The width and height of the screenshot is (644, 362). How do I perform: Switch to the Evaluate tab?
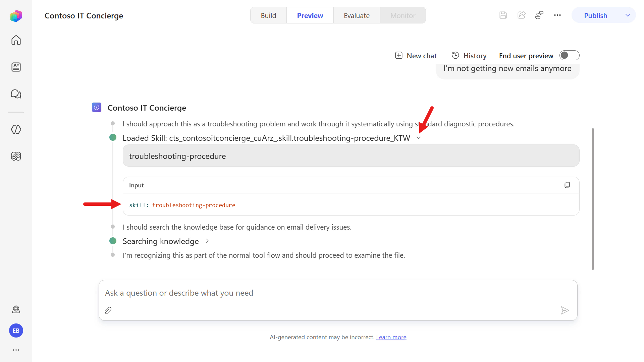click(x=357, y=15)
